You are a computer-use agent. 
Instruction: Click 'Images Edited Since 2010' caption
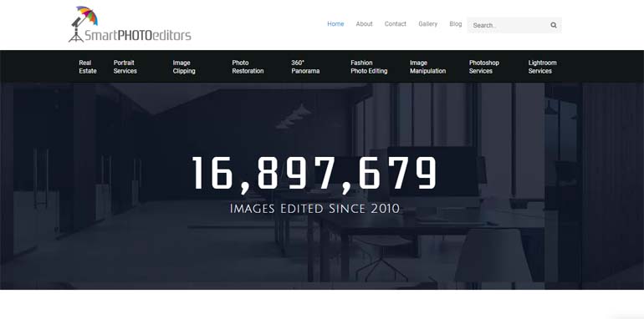[314, 208]
